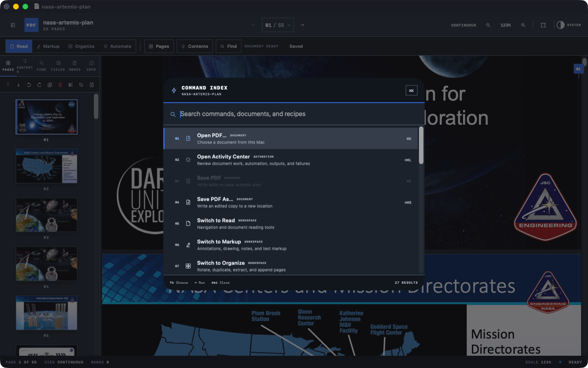Run the Switch to Markup command
This screenshot has height=368, width=588.
(x=291, y=245)
